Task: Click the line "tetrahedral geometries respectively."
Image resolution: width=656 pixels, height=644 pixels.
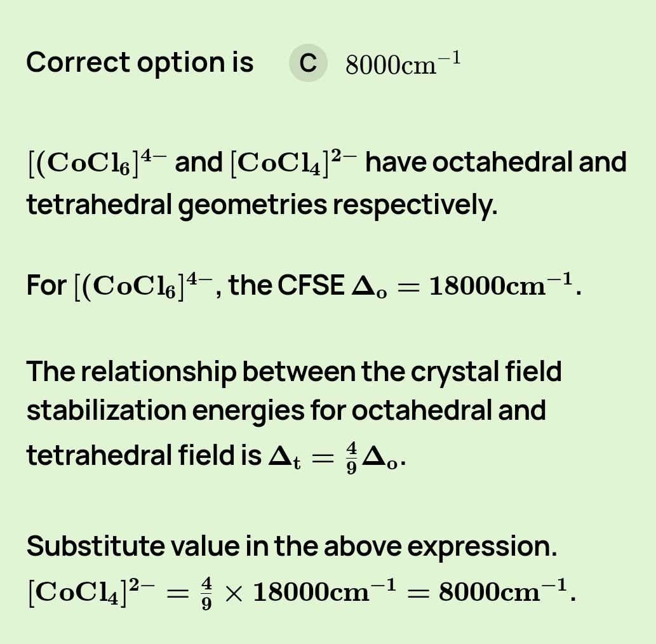Action: (x=262, y=205)
